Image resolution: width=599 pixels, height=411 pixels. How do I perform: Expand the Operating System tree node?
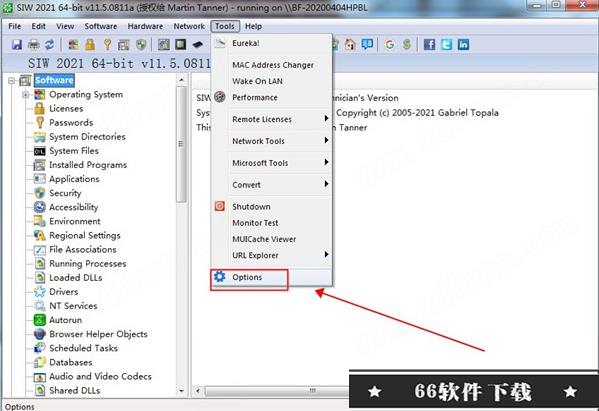pyautogui.click(x=26, y=94)
